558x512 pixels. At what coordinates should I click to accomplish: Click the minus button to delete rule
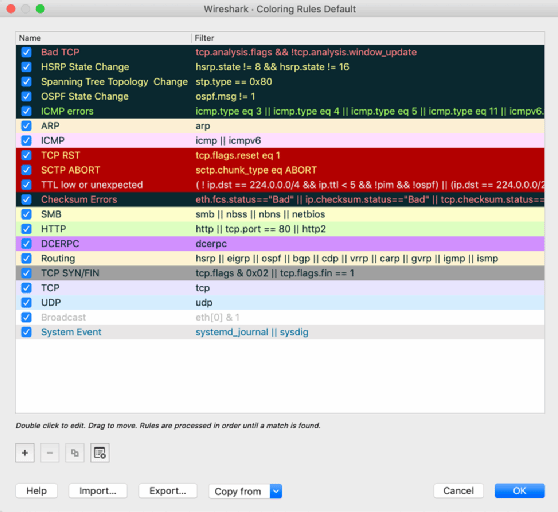50,453
